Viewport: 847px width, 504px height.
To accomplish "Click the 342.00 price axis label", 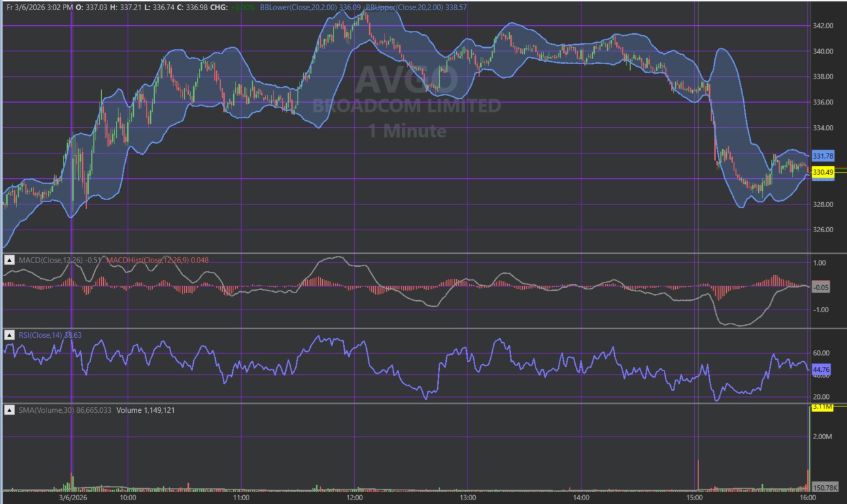I will click(823, 26).
